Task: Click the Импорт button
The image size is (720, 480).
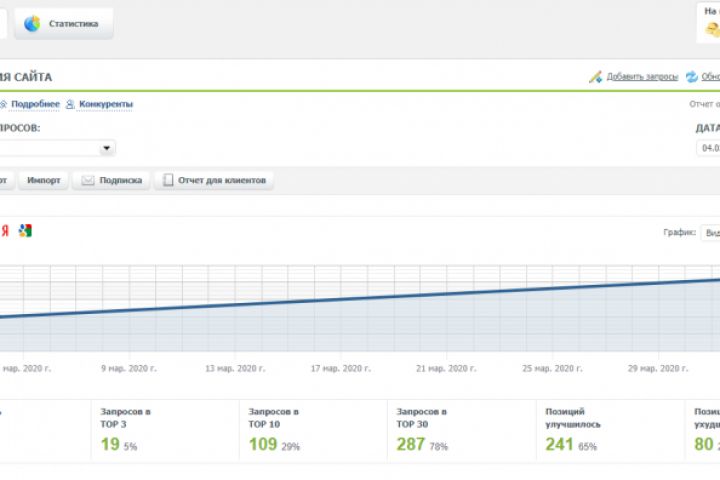Action: 44,180
